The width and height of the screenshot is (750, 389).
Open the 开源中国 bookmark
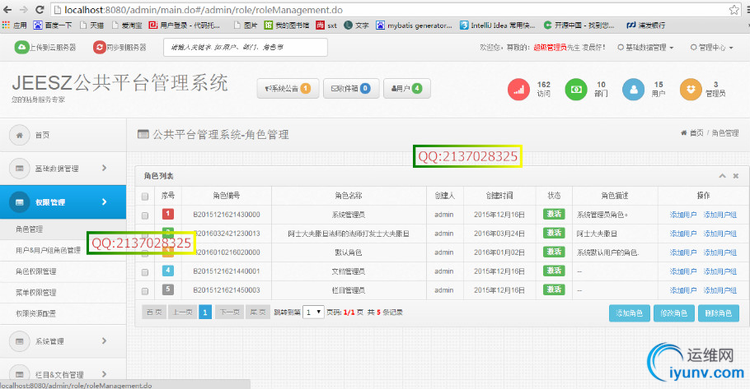(579, 25)
